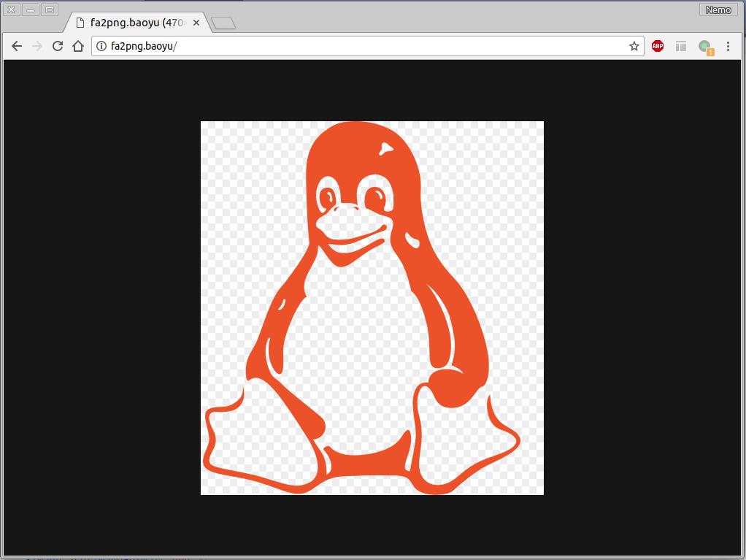This screenshot has width=746, height=560.
Task: Reload the current page
Action: (x=58, y=46)
